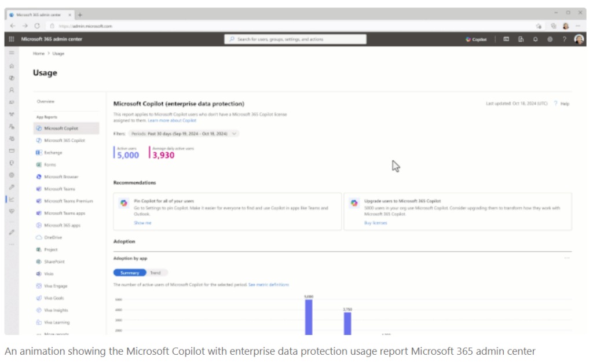
Task: Toggle the navigation hamburger menu
Action: coord(12,53)
